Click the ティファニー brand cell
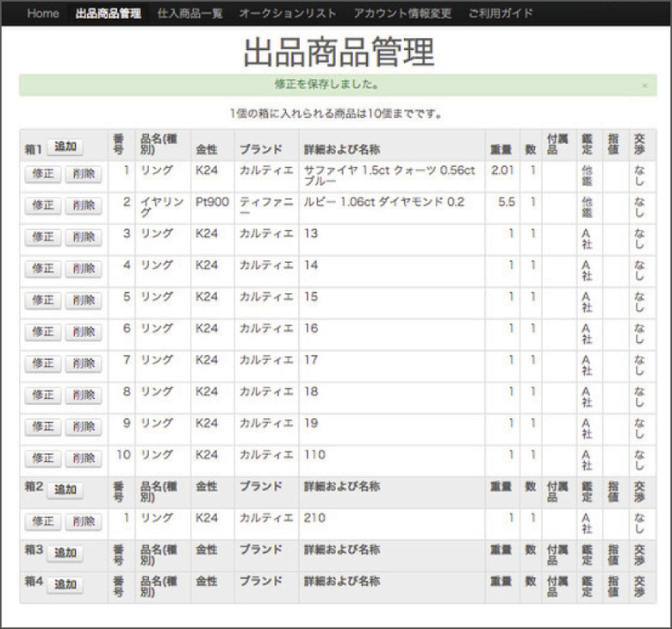Viewport: 672px width, 629px height. tap(266, 208)
